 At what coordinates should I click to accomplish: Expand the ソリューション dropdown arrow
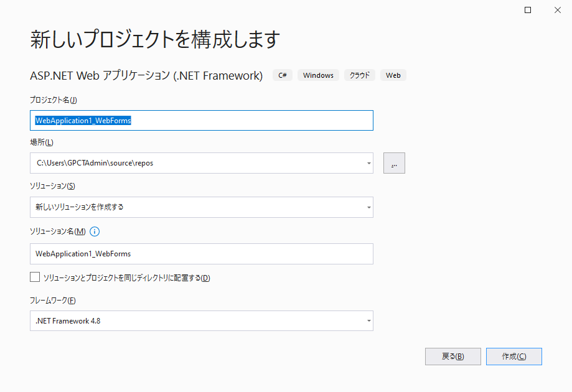(369, 207)
